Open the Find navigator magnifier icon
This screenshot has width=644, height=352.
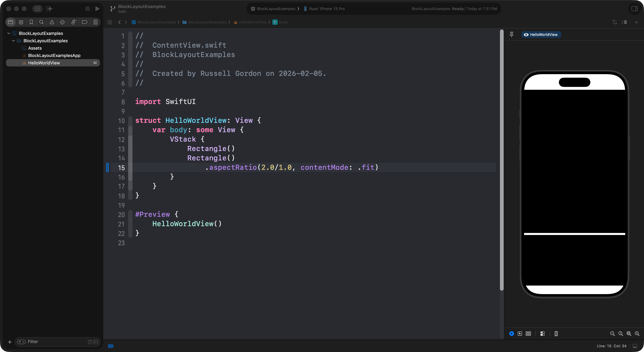41,22
